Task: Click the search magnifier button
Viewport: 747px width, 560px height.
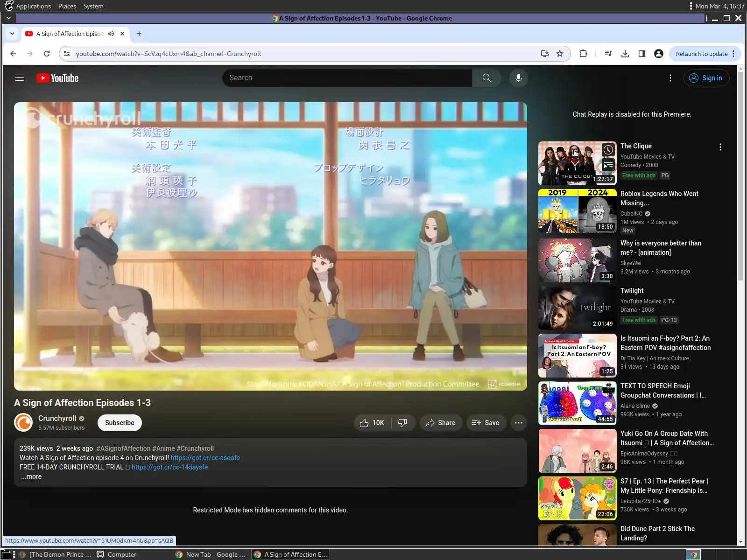Action: (x=486, y=78)
